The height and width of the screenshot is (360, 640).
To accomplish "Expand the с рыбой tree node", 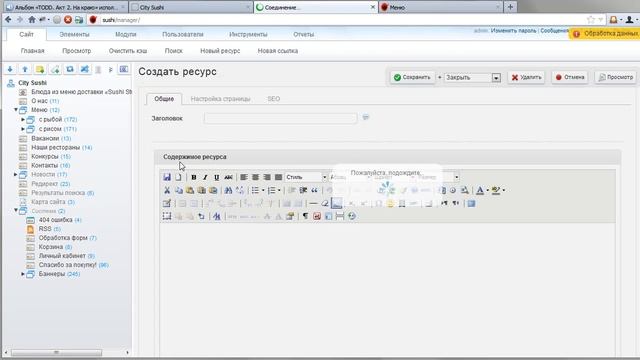I will (23, 119).
